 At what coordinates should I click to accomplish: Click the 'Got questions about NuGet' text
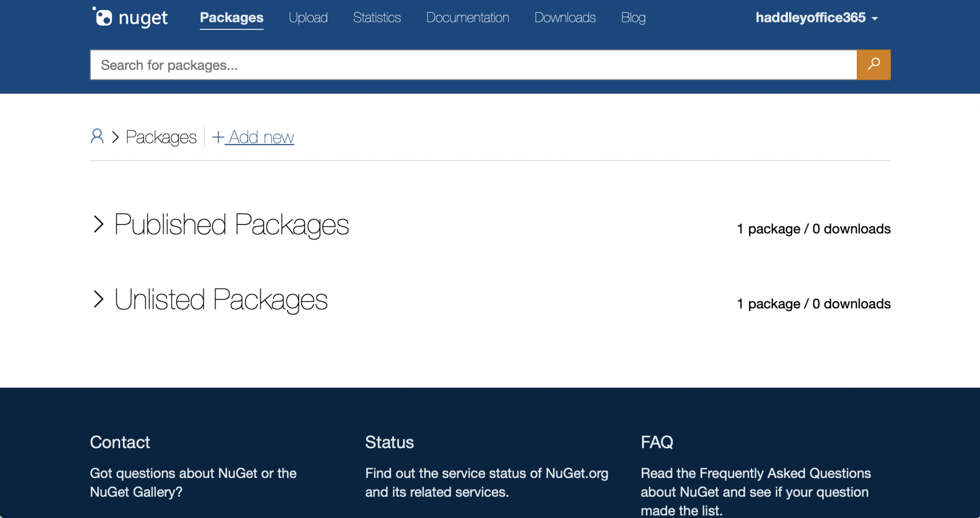(193, 482)
